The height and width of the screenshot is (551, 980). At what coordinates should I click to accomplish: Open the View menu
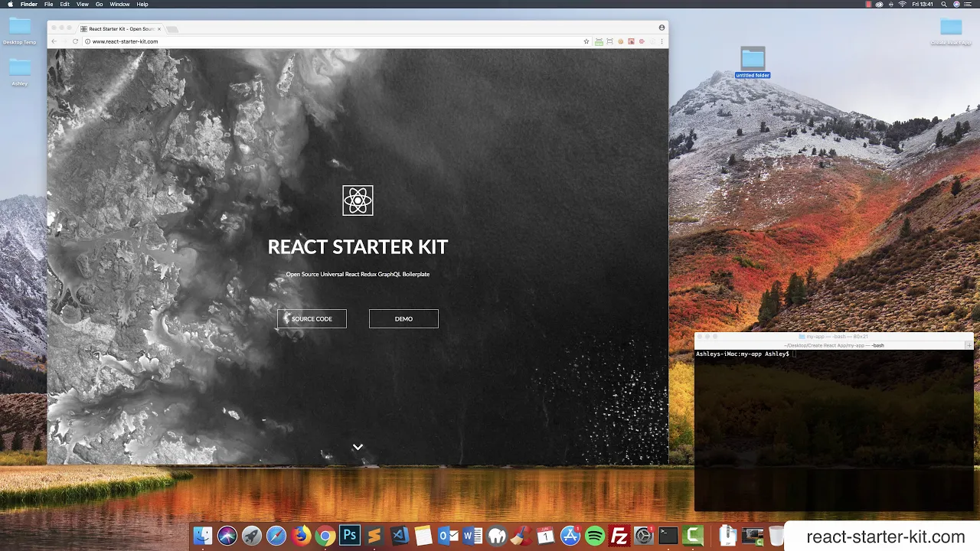pyautogui.click(x=83, y=5)
